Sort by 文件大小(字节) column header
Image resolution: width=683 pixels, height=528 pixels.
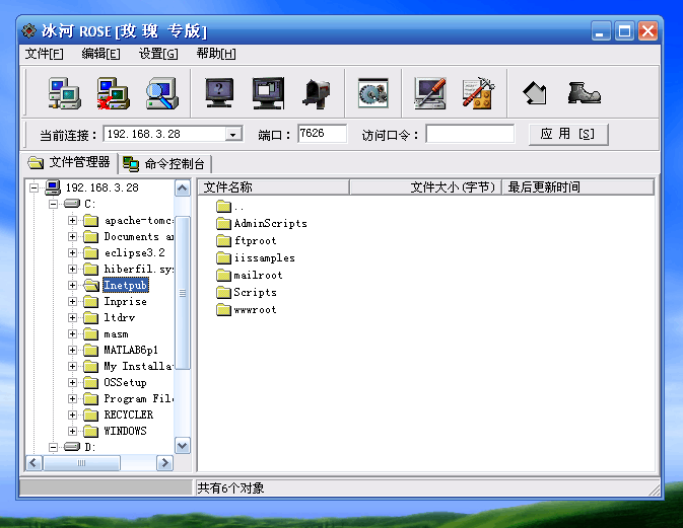point(426,187)
